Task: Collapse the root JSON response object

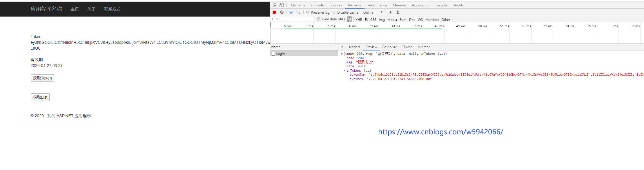Action: [342, 54]
